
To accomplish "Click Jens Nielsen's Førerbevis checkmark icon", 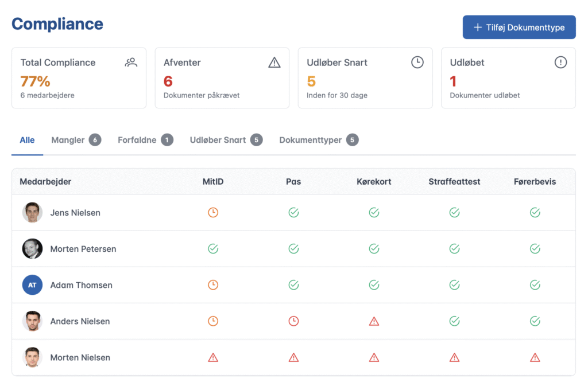I will (x=535, y=213).
